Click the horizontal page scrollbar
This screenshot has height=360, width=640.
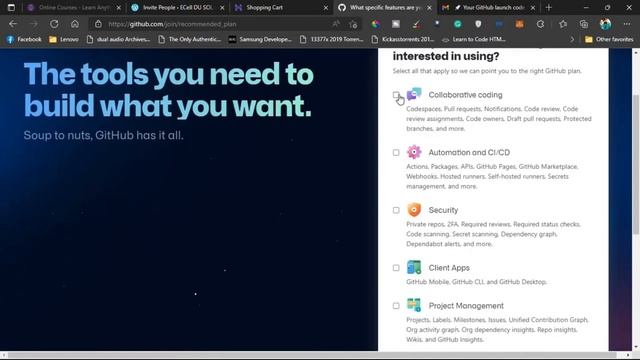point(312,356)
